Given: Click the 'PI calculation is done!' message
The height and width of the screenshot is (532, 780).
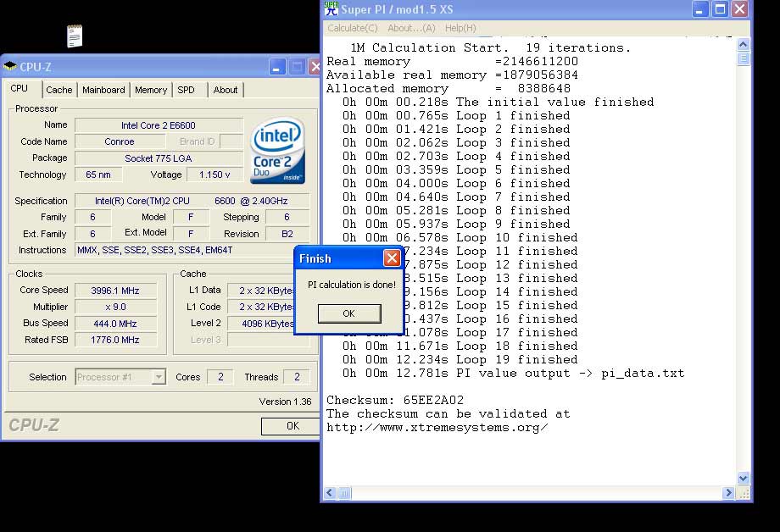Looking at the screenshot, I should click(x=352, y=285).
